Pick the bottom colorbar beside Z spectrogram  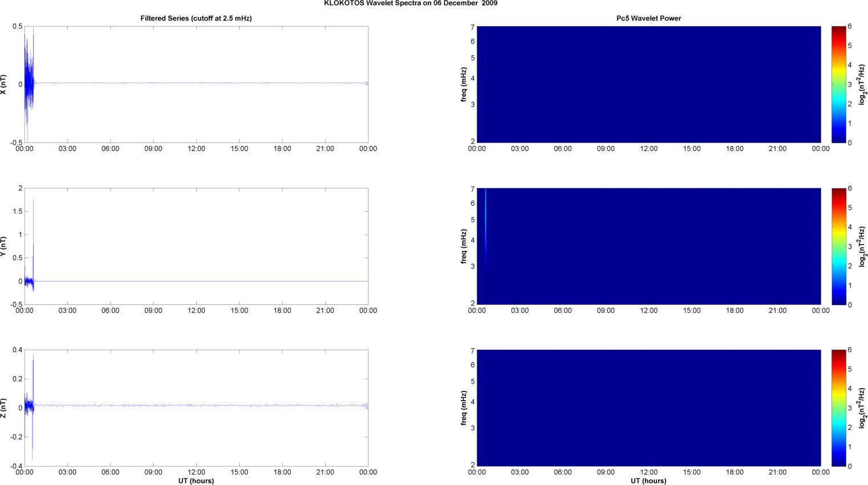pyautogui.click(x=838, y=408)
